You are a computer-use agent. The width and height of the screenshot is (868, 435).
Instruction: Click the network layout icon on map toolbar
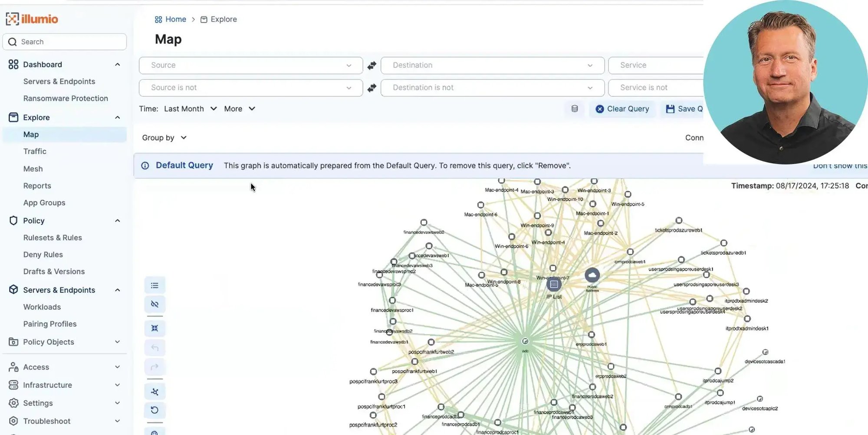[155, 392]
